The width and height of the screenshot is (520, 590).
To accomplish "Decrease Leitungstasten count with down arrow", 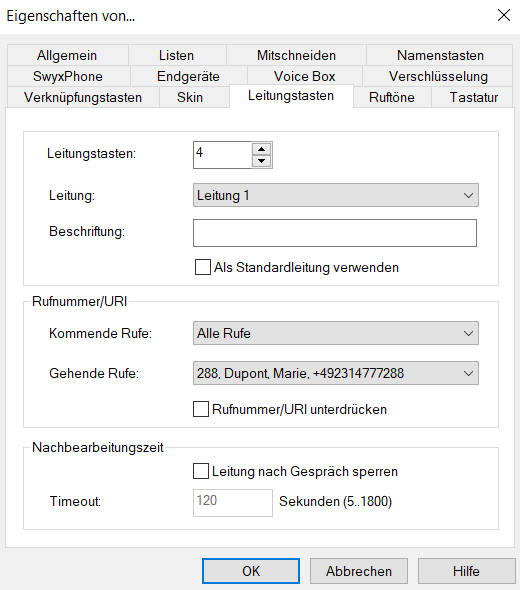I will pos(262,161).
